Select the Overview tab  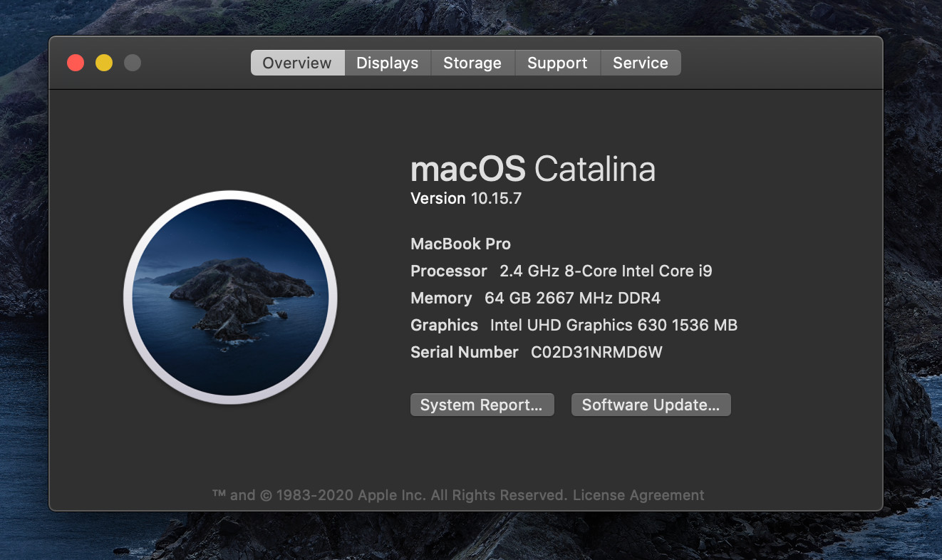pos(297,63)
